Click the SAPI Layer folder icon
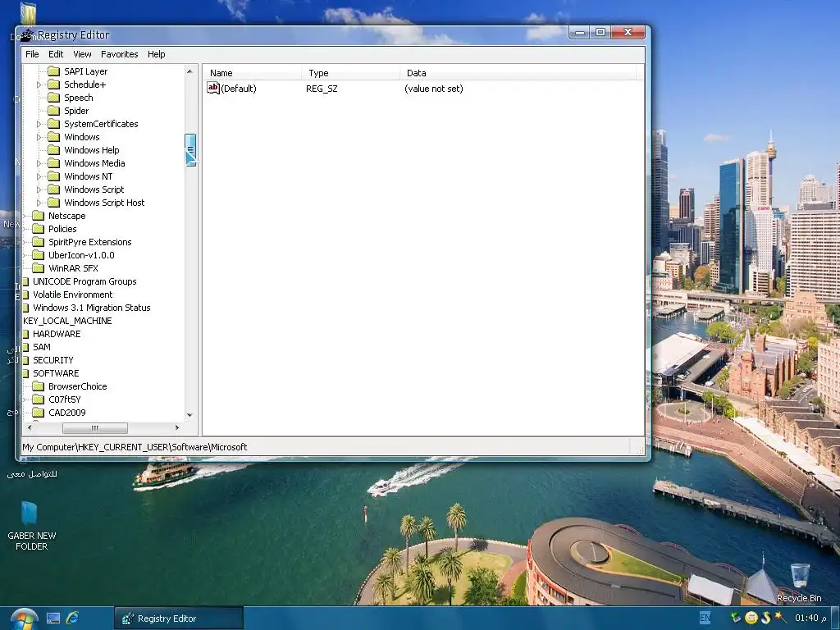The height and width of the screenshot is (630, 840). 53,71
